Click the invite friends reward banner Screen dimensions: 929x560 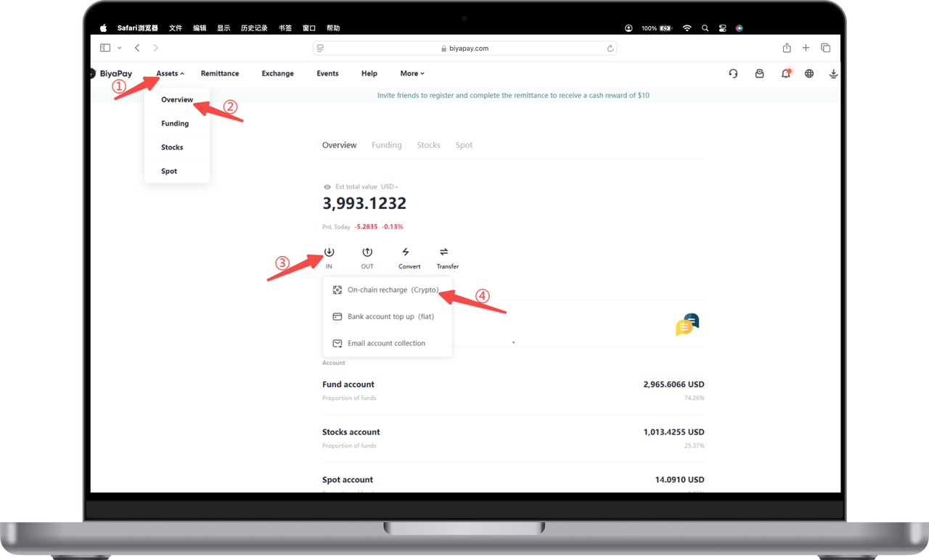point(513,95)
